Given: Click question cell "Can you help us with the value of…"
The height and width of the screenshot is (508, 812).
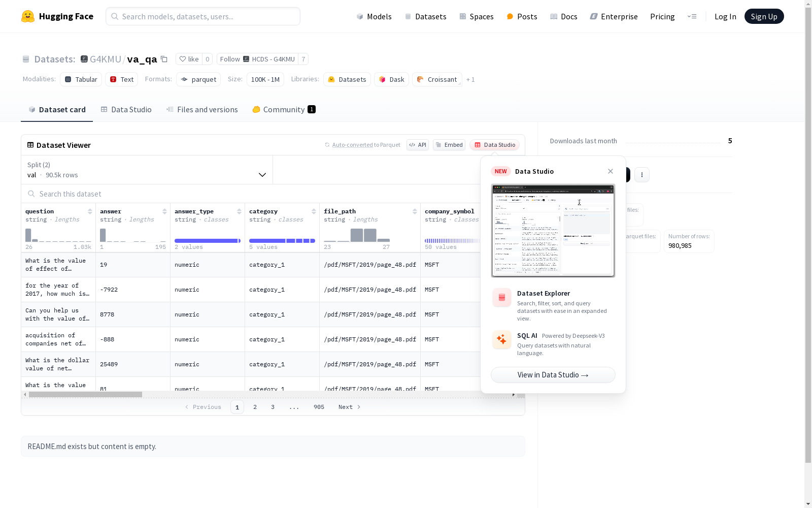Looking at the screenshot, I should coord(58,314).
